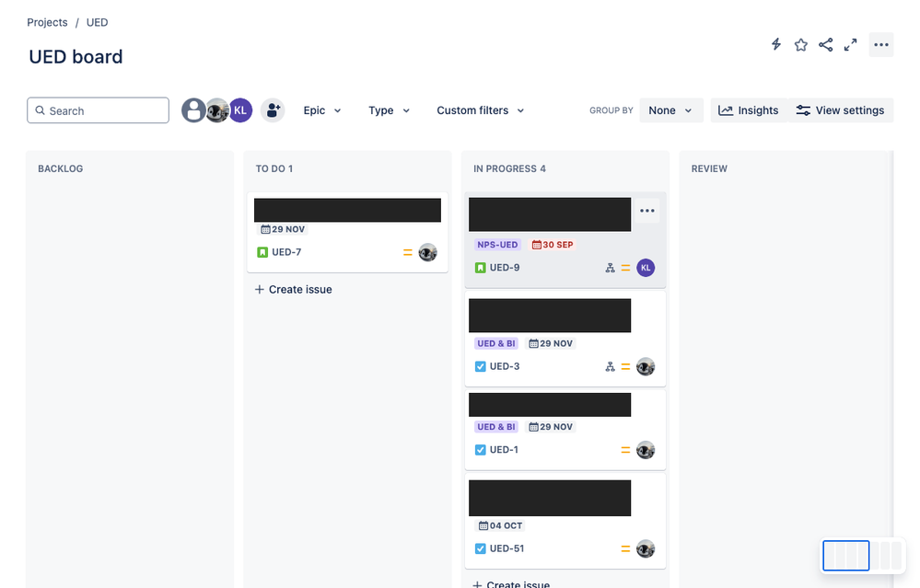Open the automation lightning bolt menu
Screen dimensions: 920x588
tap(776, 44)
